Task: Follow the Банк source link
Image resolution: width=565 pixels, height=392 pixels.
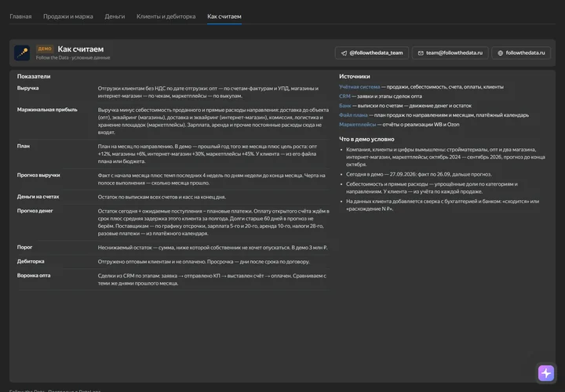Action: (344, 106)
